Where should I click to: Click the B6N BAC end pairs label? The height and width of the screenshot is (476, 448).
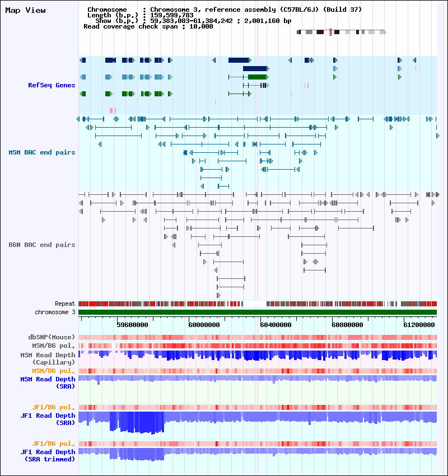tap(42, 245)
